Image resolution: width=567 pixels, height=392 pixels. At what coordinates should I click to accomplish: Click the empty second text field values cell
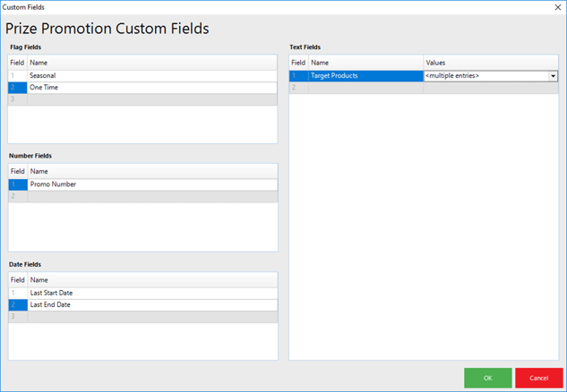point(490,88)
